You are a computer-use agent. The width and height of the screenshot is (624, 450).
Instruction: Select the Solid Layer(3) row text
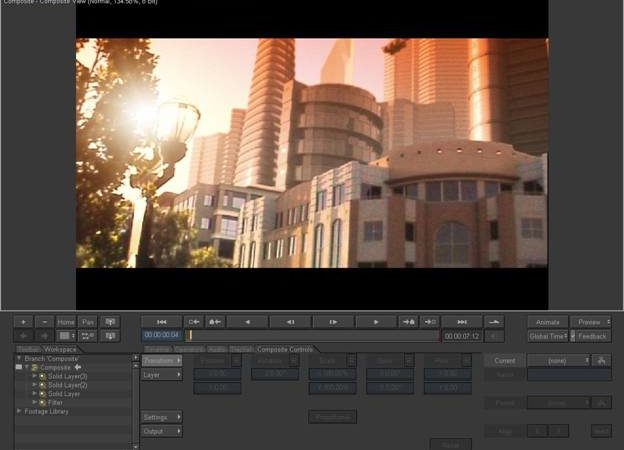pos(68,376)
